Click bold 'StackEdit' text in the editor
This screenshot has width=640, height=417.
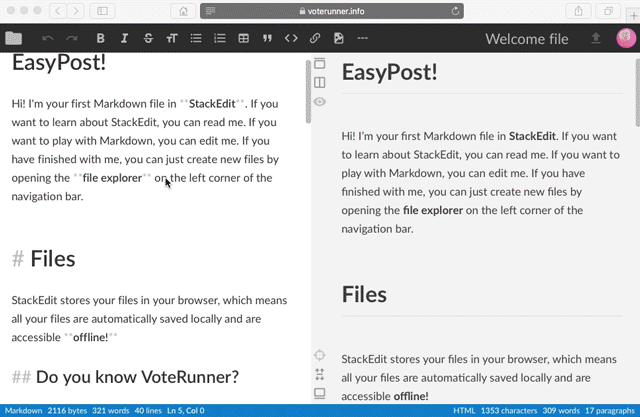[212, 104]
